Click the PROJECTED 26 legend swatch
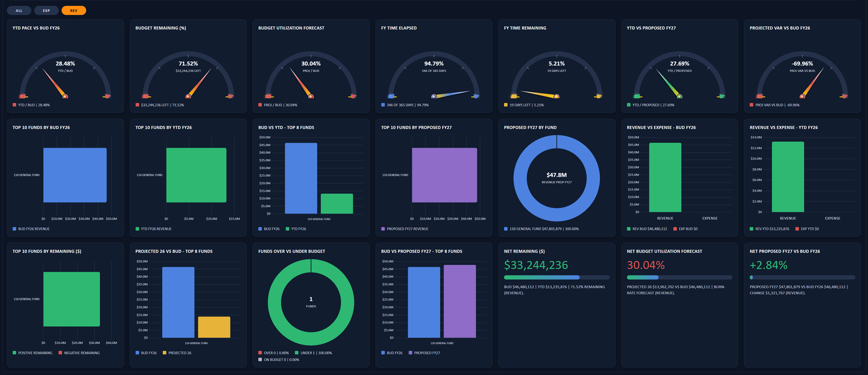 [165, 353]
